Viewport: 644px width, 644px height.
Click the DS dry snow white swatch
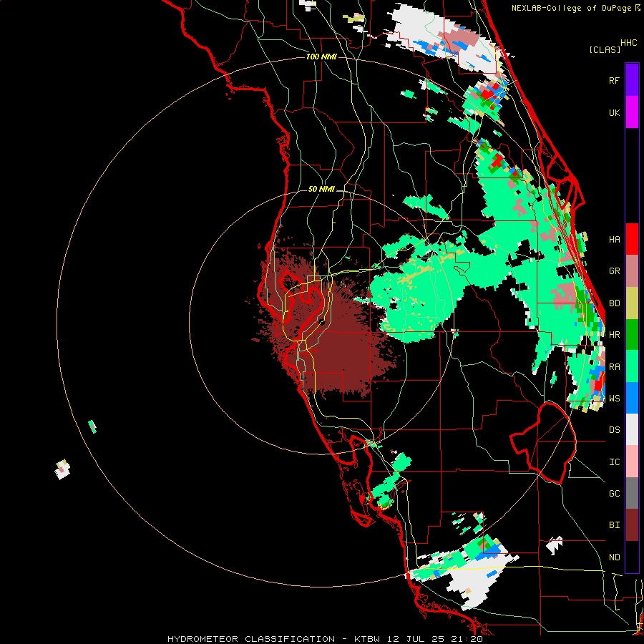pos(632,429)
